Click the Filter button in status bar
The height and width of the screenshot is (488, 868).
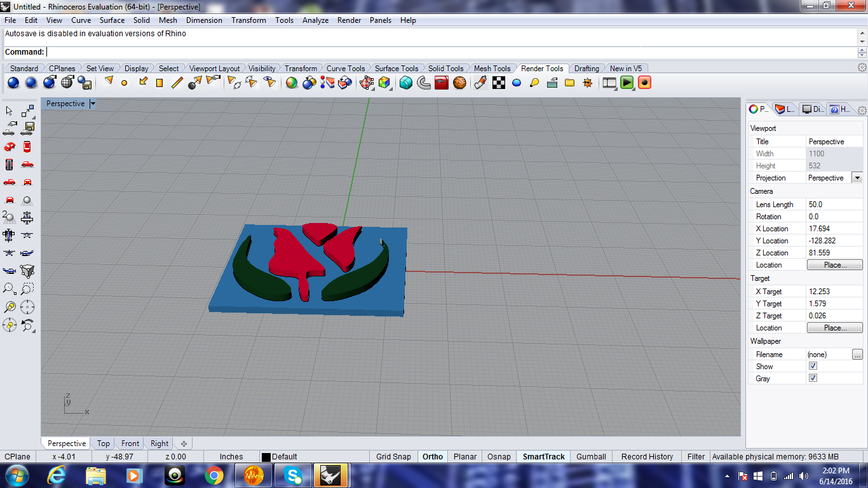(x=696, y=456)
